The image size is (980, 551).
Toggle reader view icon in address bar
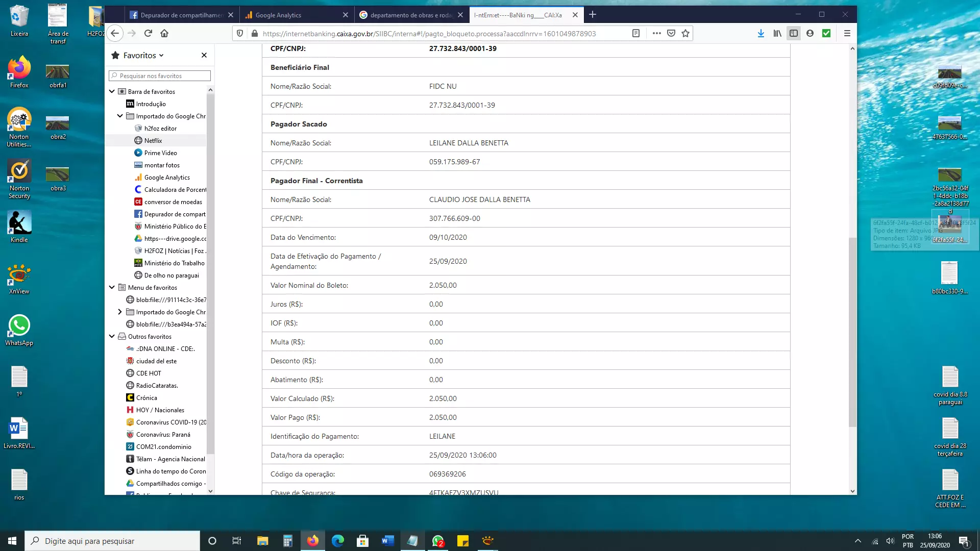coord(636,33)
